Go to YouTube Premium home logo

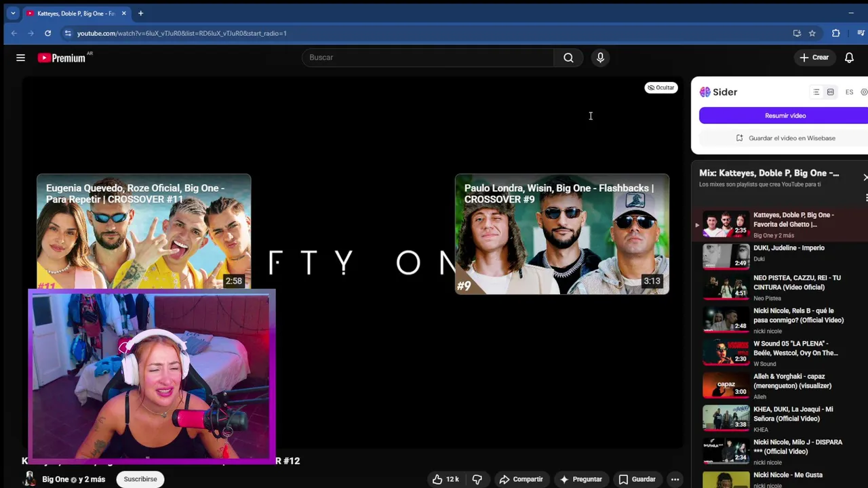click(62, 58)
